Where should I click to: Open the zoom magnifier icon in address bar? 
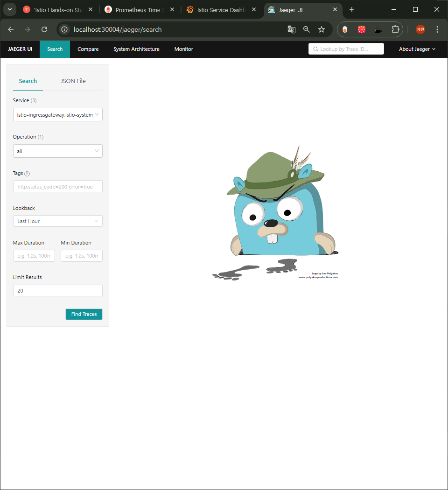pos(307,29)
